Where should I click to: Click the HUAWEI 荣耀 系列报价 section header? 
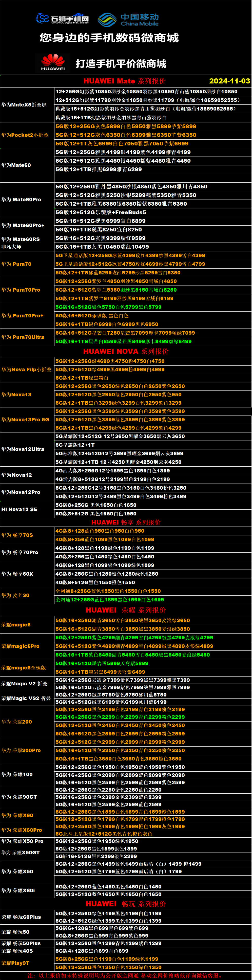coord(126,610)
